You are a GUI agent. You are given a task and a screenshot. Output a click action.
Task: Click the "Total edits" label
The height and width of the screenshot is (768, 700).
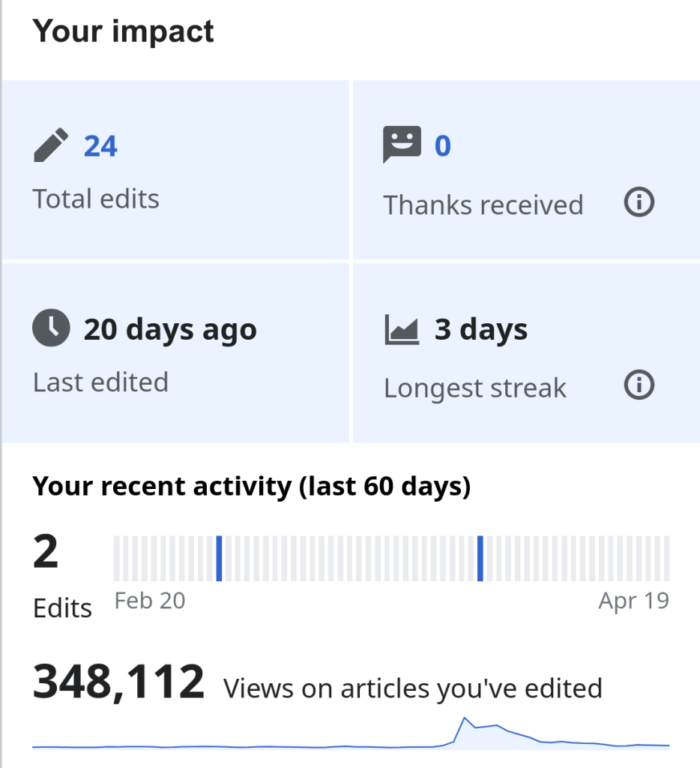click(96, 199)
